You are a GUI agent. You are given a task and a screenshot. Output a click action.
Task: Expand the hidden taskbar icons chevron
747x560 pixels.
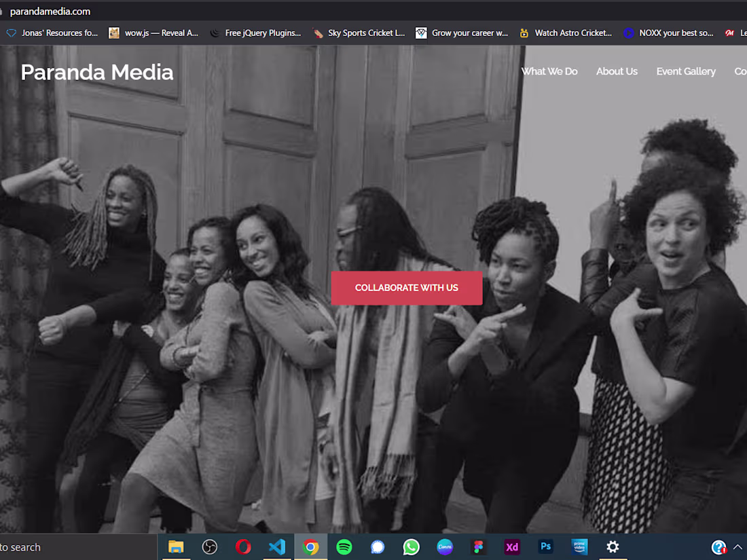tap(737, 545)
